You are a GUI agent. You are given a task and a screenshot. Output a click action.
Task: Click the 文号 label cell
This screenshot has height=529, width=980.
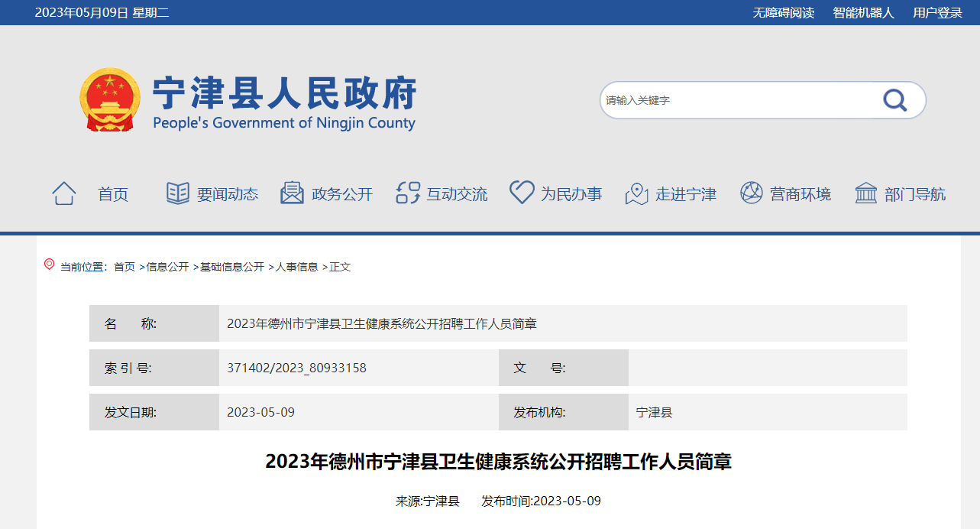point(564,368)
